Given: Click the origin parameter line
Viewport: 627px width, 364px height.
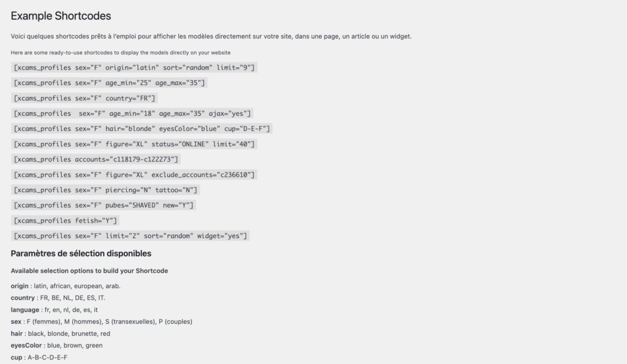Looking at the screenshot, I should pos(66,286).
